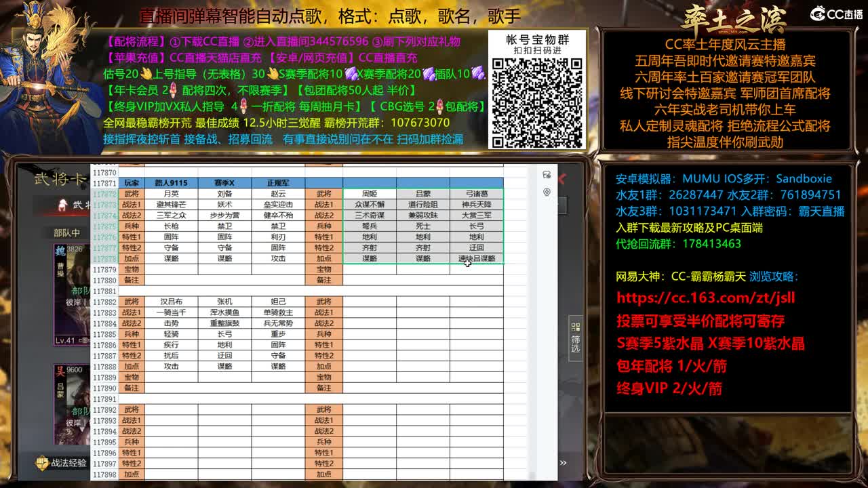
Task: Click the 正规军 header cell
Action: coord(278,183)
